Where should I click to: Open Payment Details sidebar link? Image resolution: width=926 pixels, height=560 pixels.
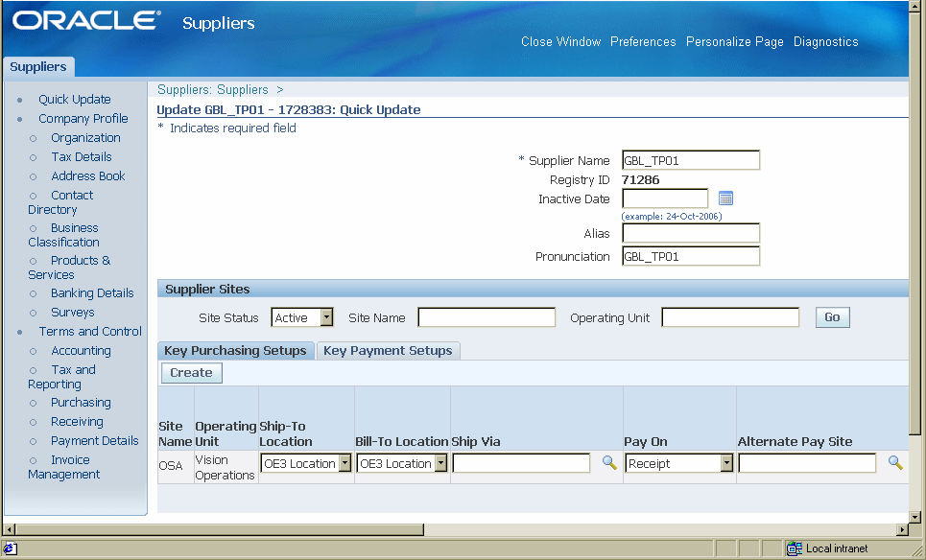[x=94, y=441]
